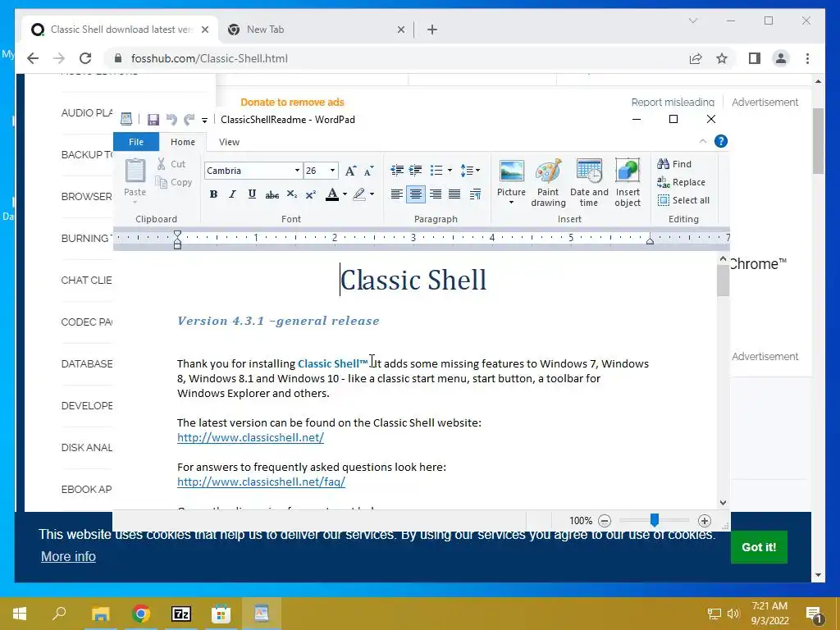
Task: Open Chrome three-dot menu
Action: coord(807,58)
